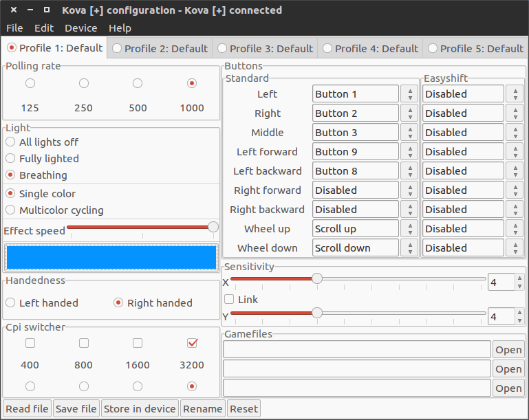Viewport: 529px width, 420px height.
Task: Click the Y sensitivity slider handle
Action: (317, 313)
